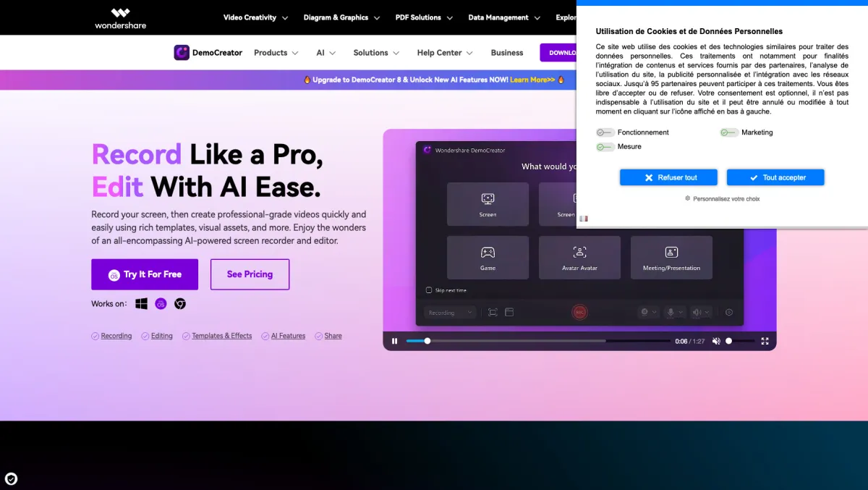Open the Help Center dropdown
Screen dimensions: 868x490
click(x=445, y=53)
